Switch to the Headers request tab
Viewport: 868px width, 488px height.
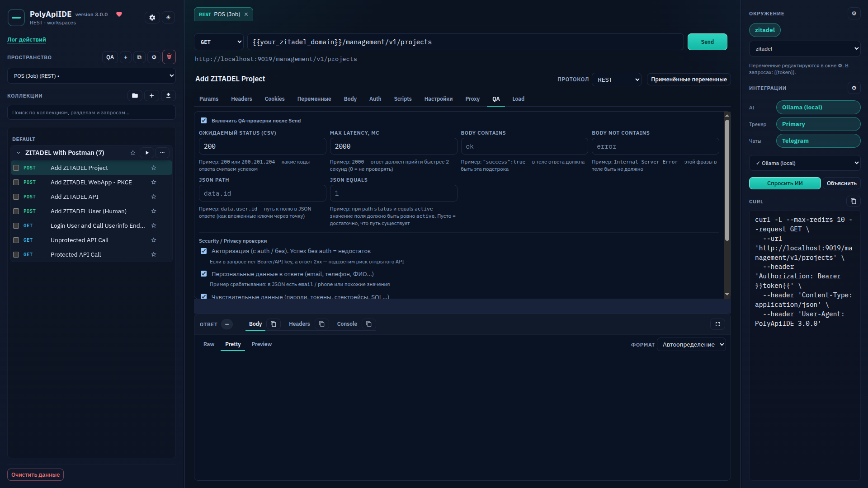(241, 99)
